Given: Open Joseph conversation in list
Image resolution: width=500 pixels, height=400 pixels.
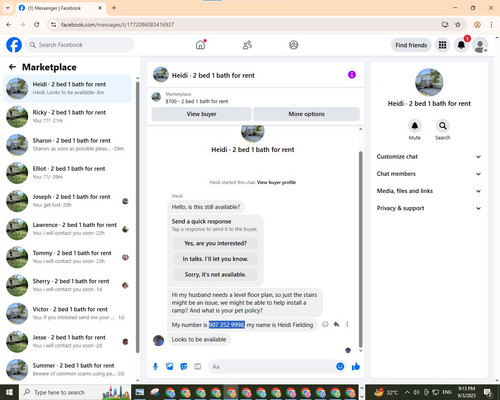Looking at the screenshot, I should [67, 201].
